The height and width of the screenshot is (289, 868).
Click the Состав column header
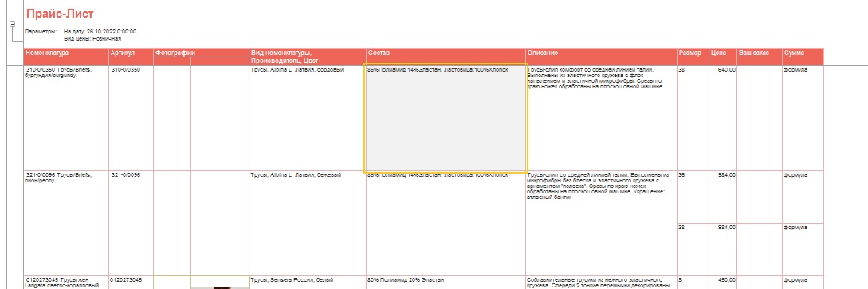pyautogui.click(x=446, y=57)
